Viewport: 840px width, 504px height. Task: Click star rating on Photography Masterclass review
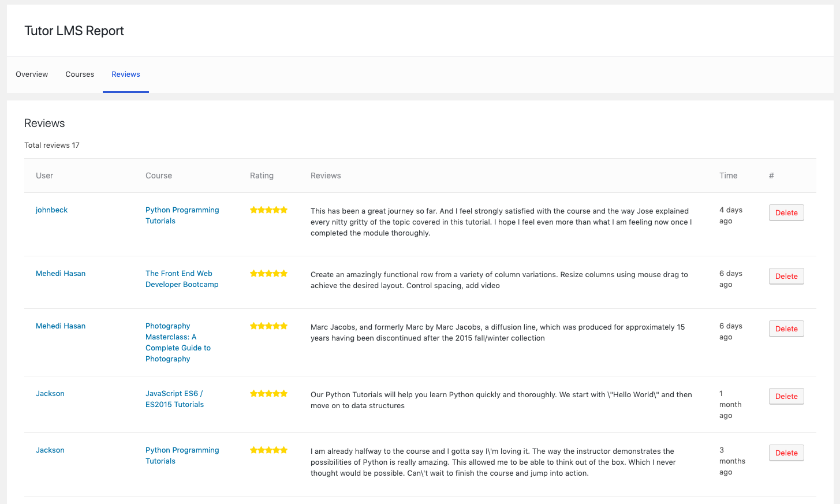click(x=268, y=326)
